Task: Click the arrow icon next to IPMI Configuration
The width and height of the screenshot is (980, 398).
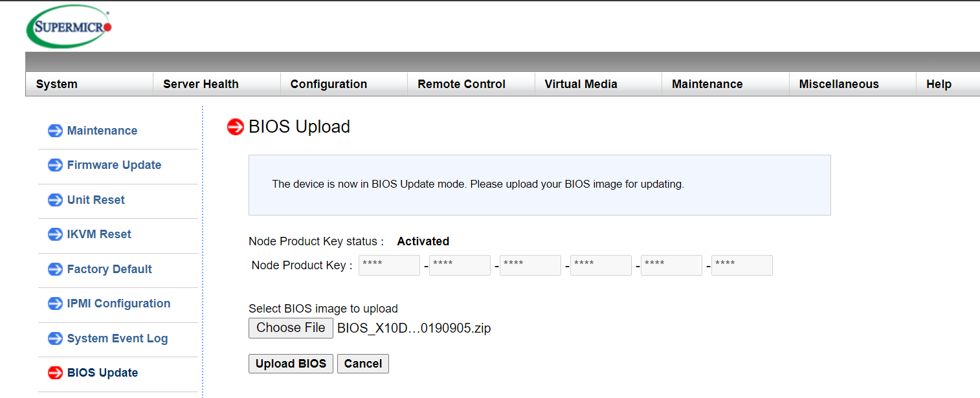Action: tap(55, 304)
